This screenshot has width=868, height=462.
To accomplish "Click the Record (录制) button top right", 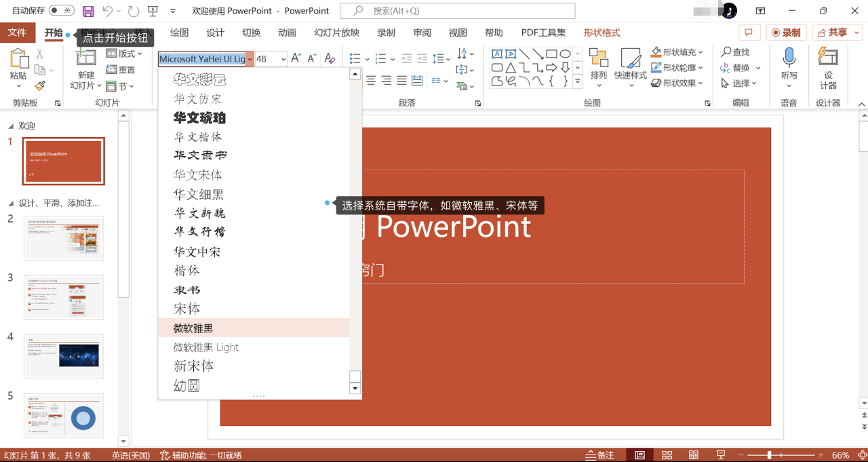I will coord(786,33).
